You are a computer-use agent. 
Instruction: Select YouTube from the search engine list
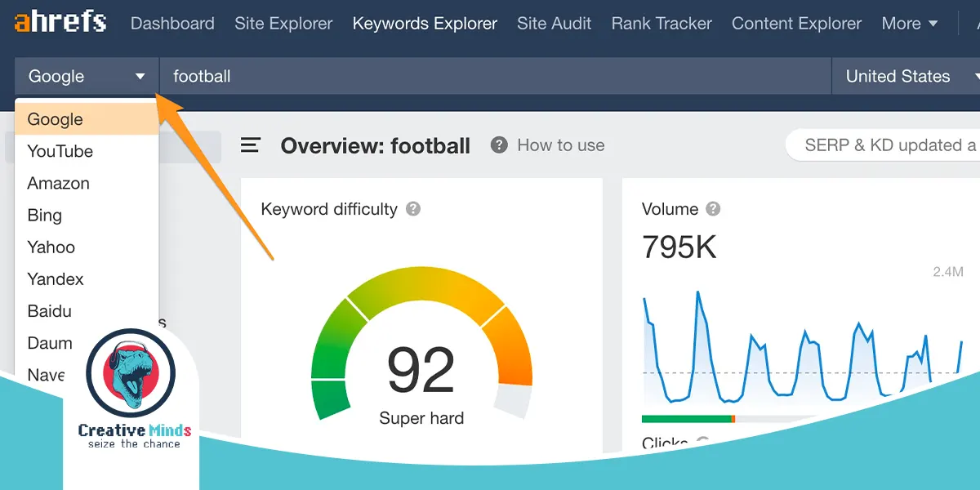click(x=60, y=151)
